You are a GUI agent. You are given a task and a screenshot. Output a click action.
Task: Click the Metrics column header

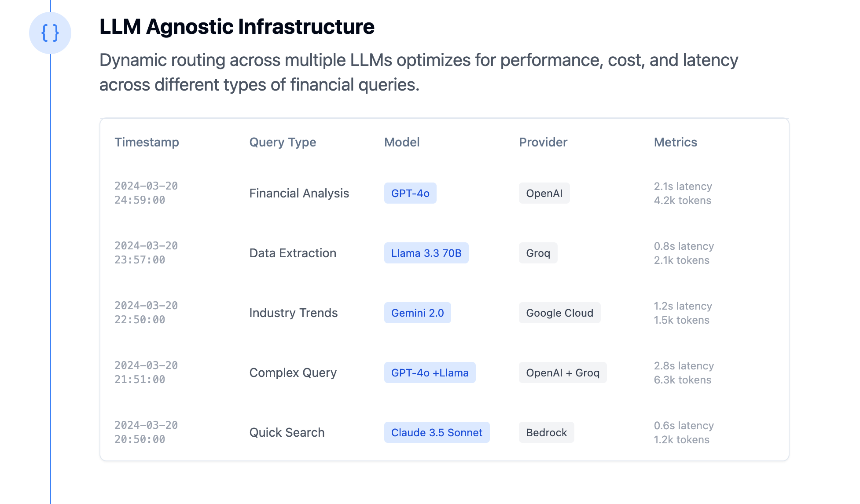(x=675, y=142)
